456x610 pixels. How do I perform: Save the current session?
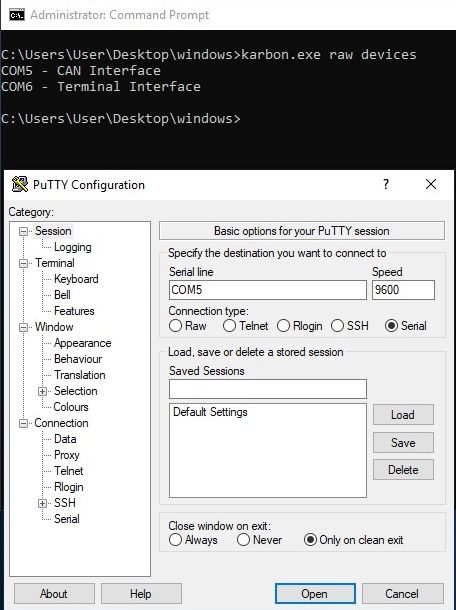pos(403,442)
